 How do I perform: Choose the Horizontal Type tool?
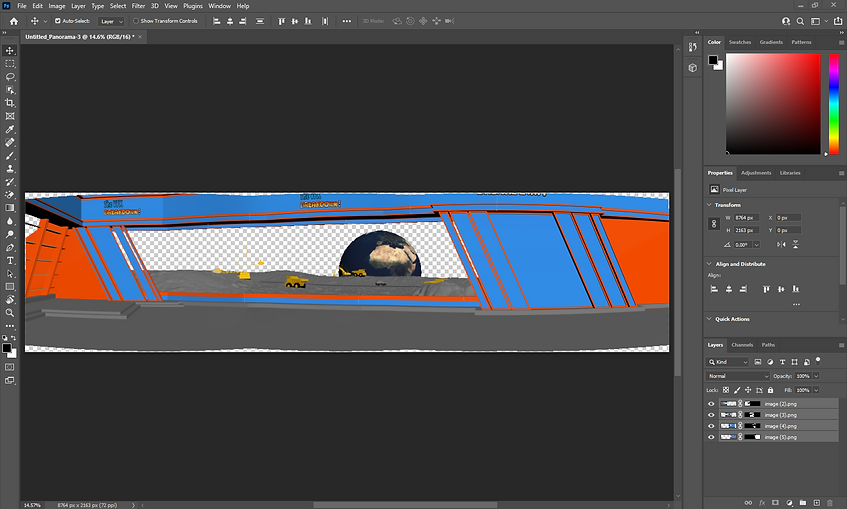pyautogui.click(x=10, y=260)
